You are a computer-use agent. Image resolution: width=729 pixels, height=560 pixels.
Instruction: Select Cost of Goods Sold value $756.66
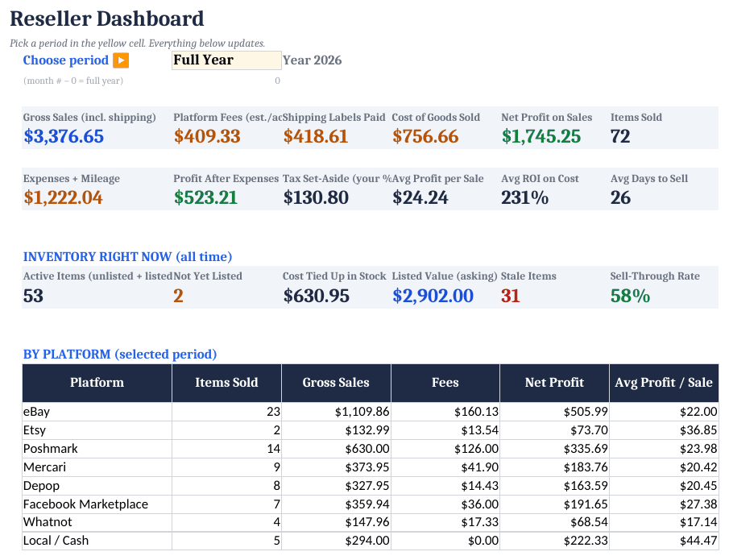(x=425, y=136)
